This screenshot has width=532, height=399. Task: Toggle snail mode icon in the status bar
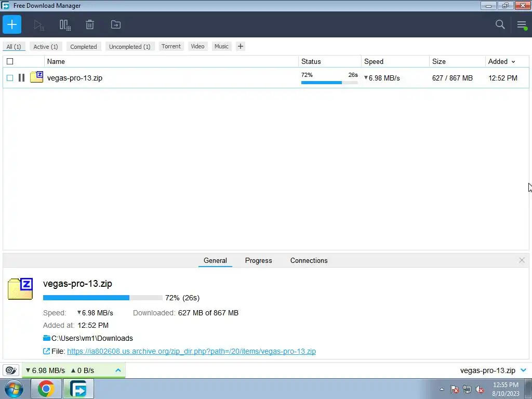(11, 370)
